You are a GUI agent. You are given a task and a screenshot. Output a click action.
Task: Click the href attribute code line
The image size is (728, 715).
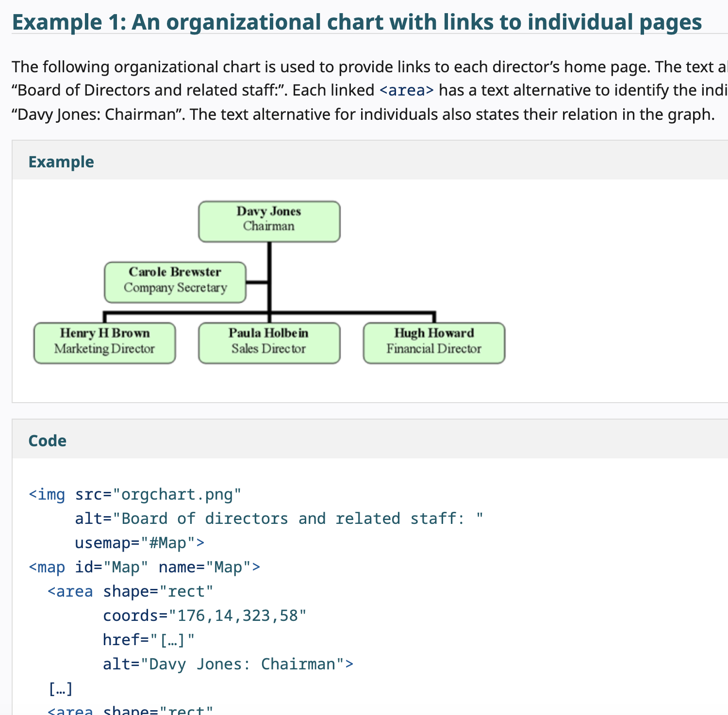click(x=149, y=640)
